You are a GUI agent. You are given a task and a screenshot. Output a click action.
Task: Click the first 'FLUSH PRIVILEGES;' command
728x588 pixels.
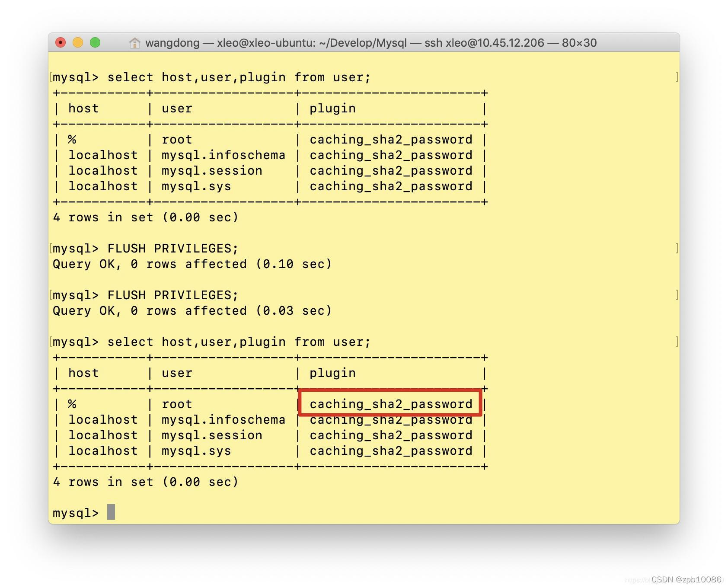[x=173, y=249]
